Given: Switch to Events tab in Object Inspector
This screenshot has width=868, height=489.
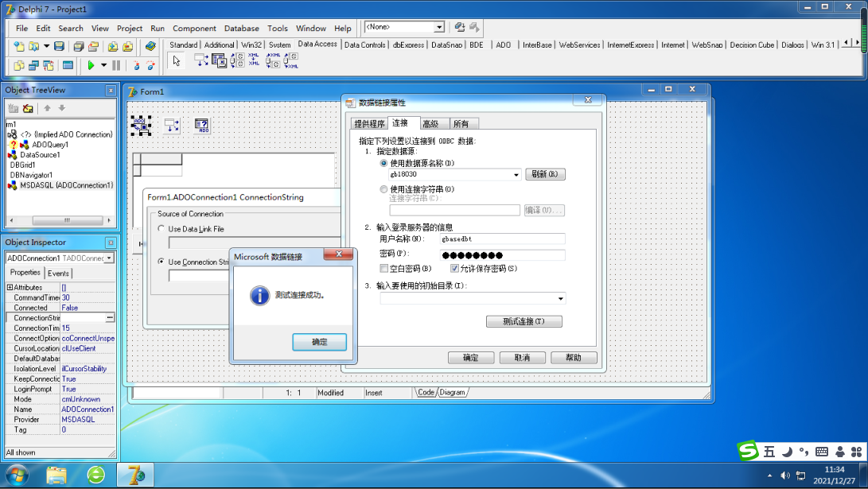Looking at the screenshot, I should pos(58,274).
